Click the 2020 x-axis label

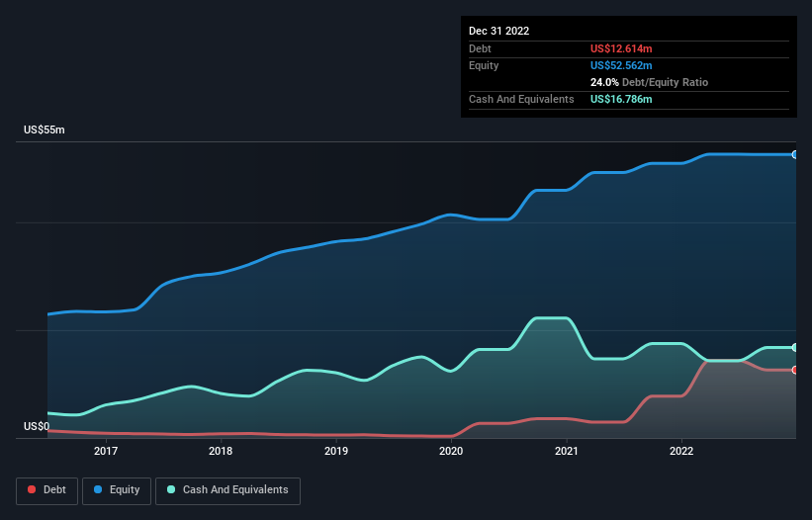451,451
